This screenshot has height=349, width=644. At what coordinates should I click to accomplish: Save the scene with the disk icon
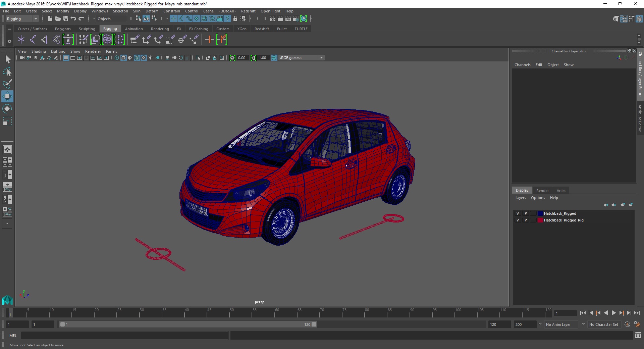(66, 19)
